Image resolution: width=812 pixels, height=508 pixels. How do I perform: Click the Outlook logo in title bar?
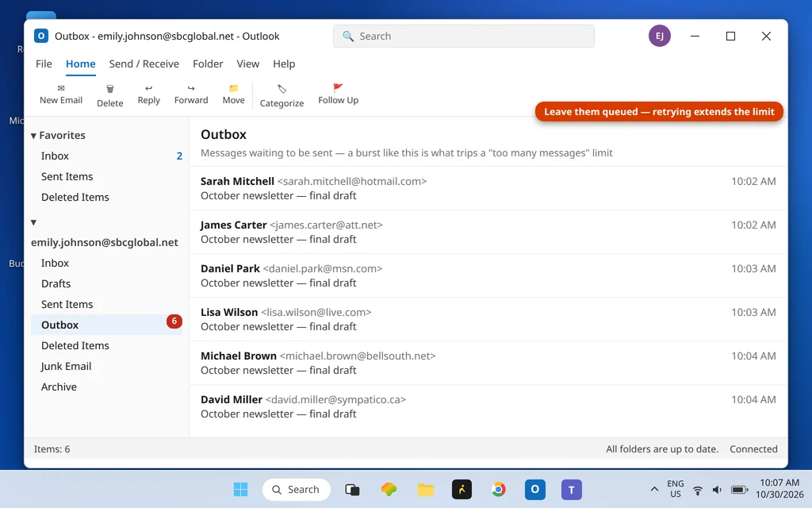(41, 36)
